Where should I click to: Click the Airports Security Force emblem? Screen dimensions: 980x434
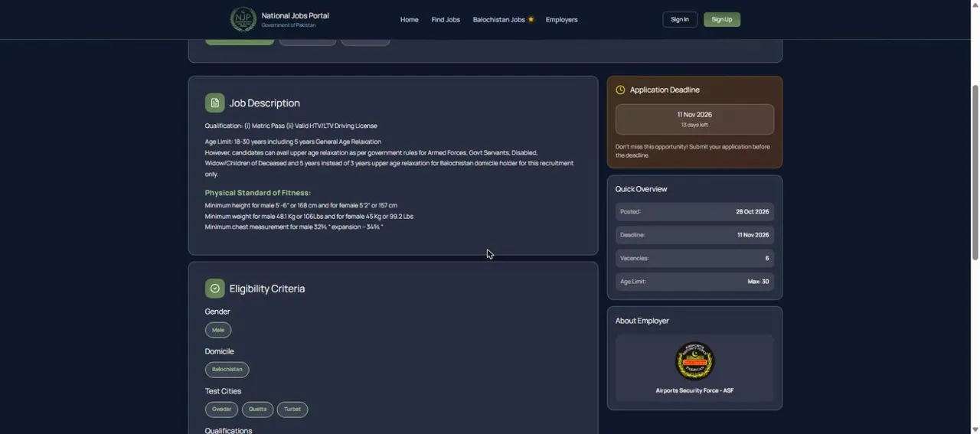point(694,361)
